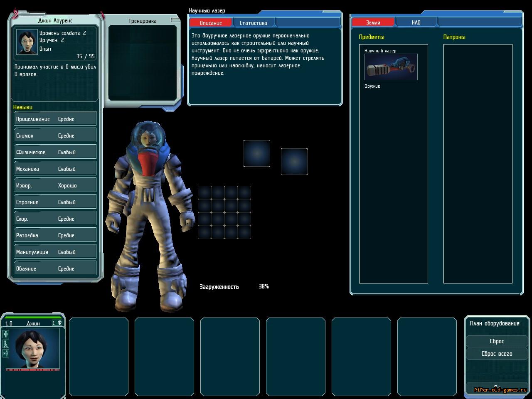
Task: Select the Научный лазер weapon item
Action: pyautogui.click(x=391, y=67)
